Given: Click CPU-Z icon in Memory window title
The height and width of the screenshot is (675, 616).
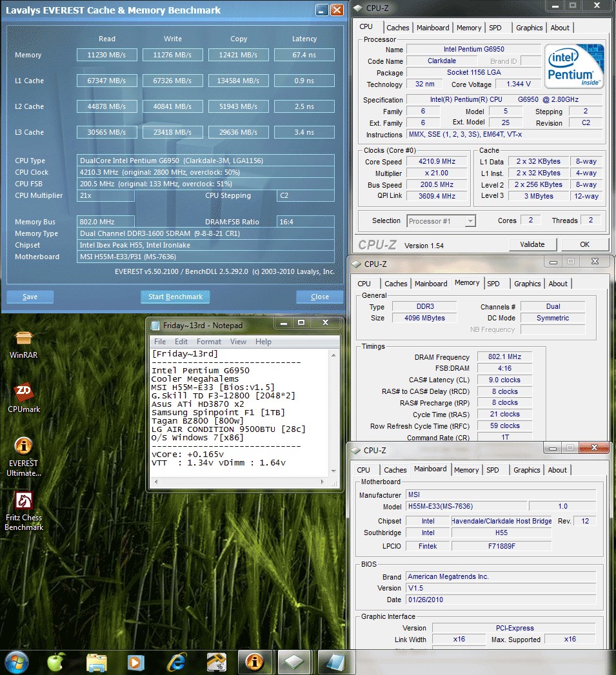Looking at the screenshot, I should [356, 264].
